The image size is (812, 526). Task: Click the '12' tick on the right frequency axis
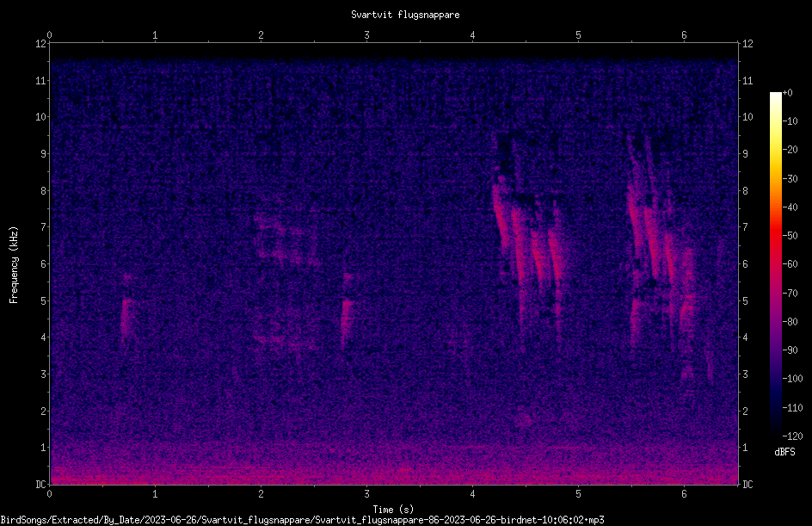tap(747, 44)
